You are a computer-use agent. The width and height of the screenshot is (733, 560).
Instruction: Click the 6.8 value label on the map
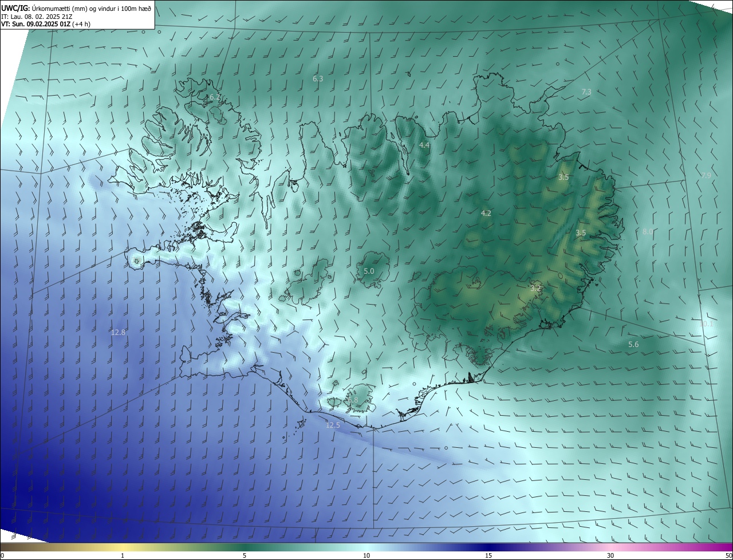tap(353, 400)
